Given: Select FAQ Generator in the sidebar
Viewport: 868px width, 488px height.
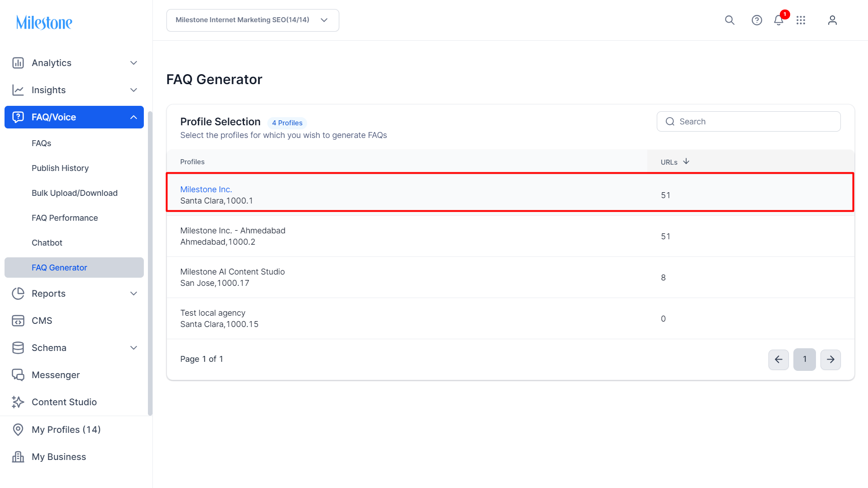Looking at the screenshot, I should click(x=74, y=268).
